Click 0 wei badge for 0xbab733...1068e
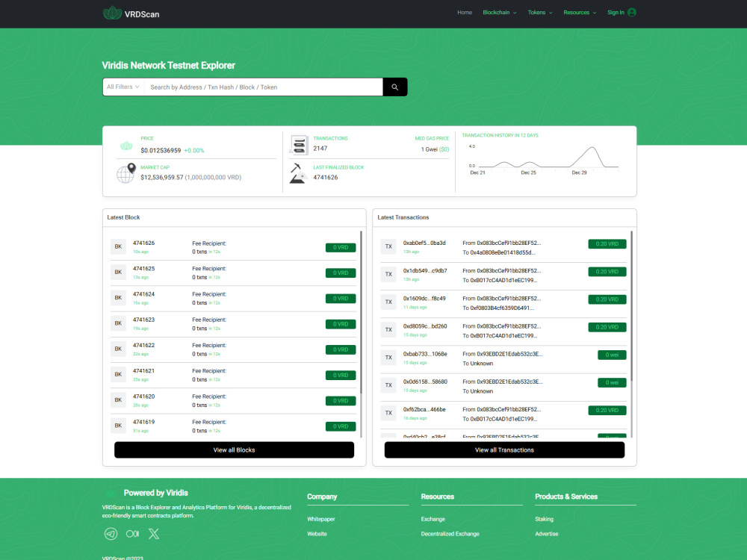The height and width of the screenshot is (560, 747). click(x=612, y=355)
